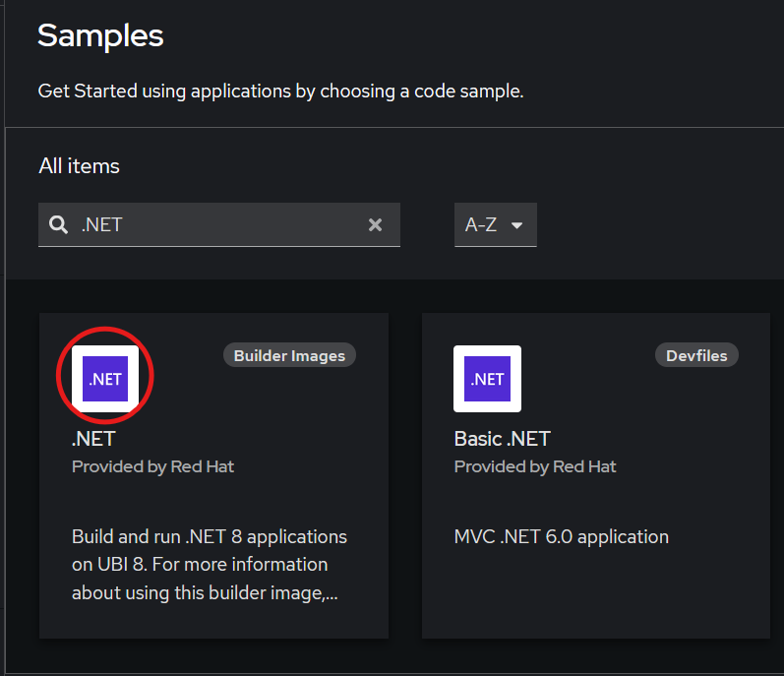
Task: Focus the search field containing .NET
Action: pyautogui.click(x=216, y=224)
